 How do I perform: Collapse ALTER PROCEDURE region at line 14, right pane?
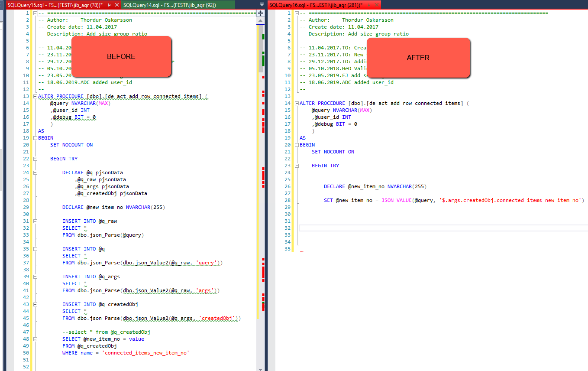click(x=297, y=103)
